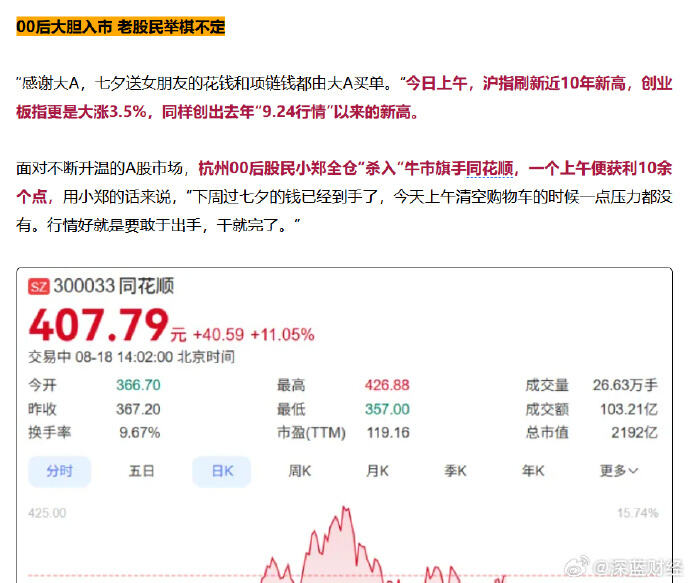Viewport: 690px width, 583px height.
Task: Open the 年K chart tab
Action: (533, 471)
